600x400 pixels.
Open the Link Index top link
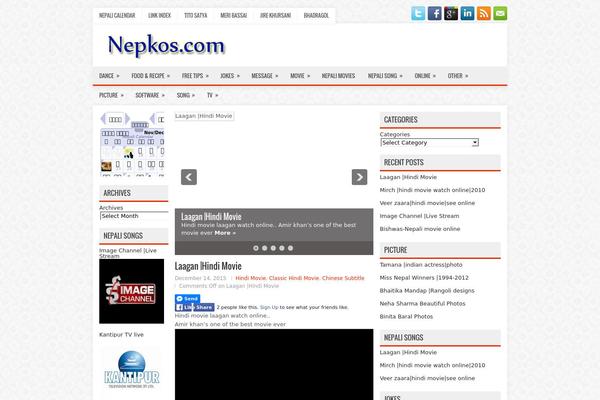(160, 15)
